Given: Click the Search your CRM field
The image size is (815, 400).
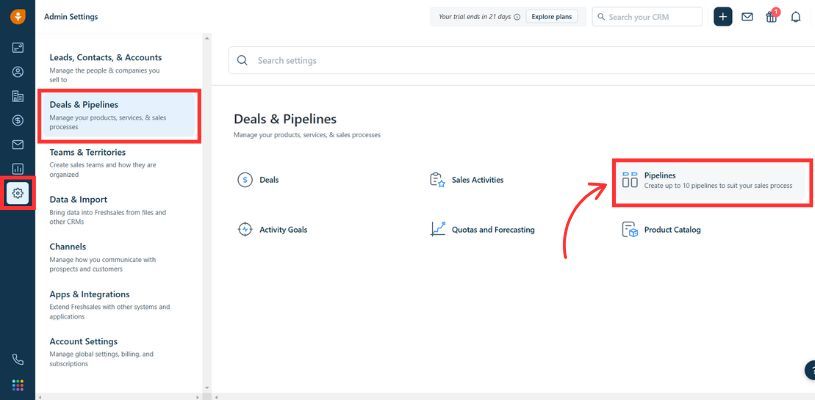Looking at the screenshot, I should (x=647, y=17).
